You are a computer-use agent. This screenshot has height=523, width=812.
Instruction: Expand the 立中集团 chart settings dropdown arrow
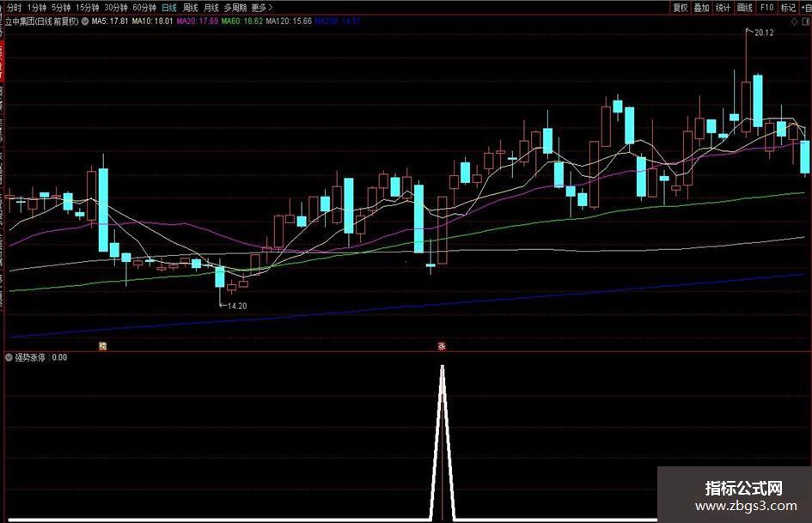click(x=85, y=21)
